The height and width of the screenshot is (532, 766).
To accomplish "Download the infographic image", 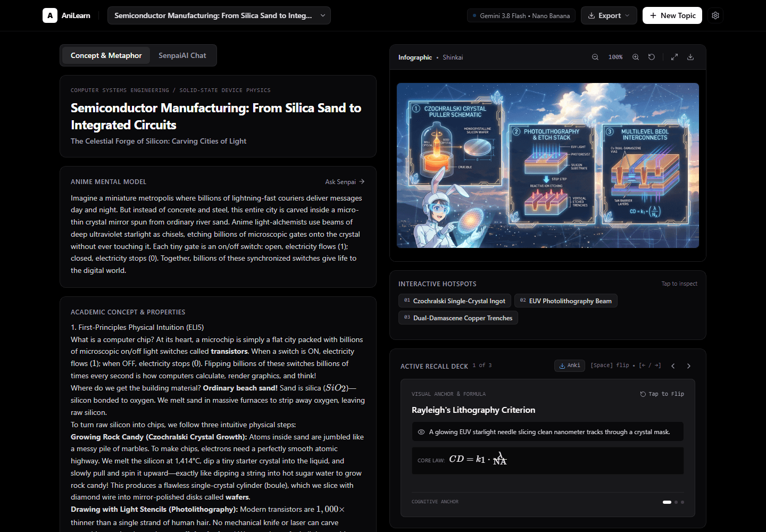I will (x=690, y=57).
